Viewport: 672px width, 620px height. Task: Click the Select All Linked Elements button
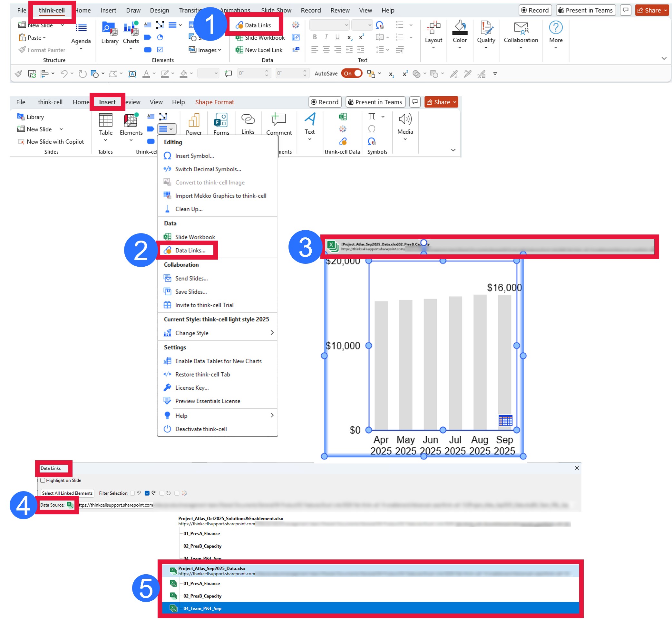(67, 493)
